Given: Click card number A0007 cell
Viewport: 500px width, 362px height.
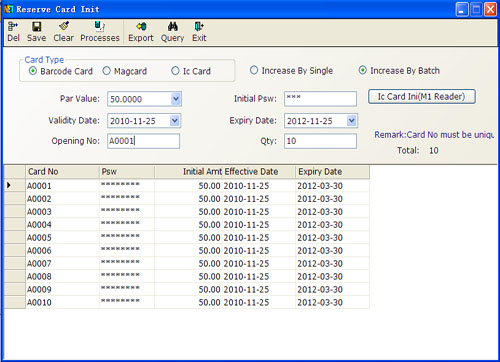Looking at the screenshot, I should [62, 264].
